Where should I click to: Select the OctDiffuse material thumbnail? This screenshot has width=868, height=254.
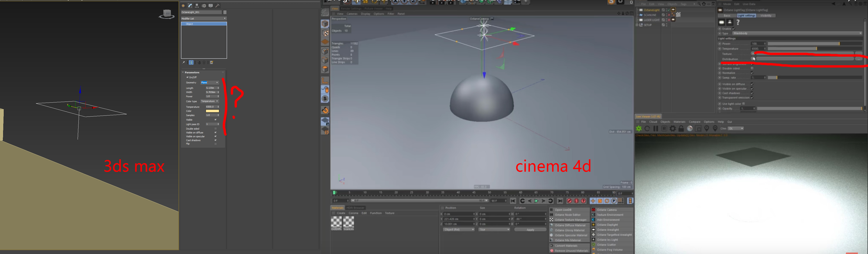[x=336, y=222]
